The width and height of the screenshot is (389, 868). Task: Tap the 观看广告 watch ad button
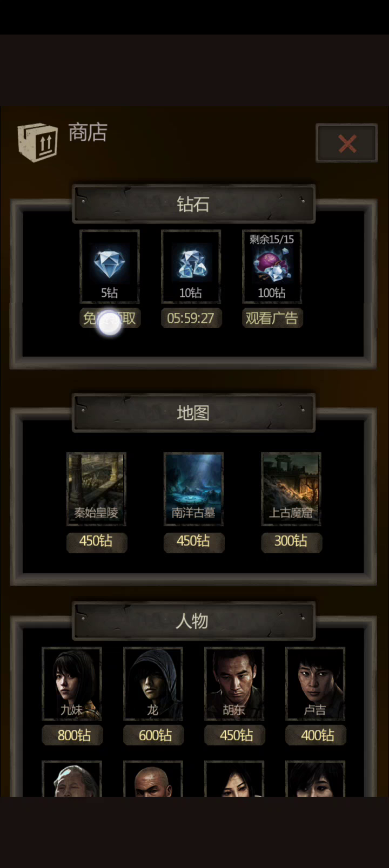(272, 318)
